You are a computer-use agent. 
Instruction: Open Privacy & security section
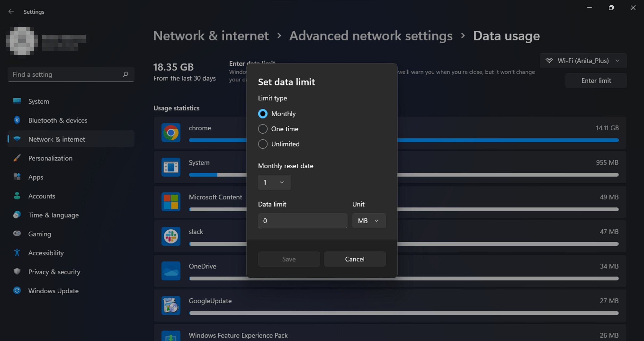coord(54,272)
